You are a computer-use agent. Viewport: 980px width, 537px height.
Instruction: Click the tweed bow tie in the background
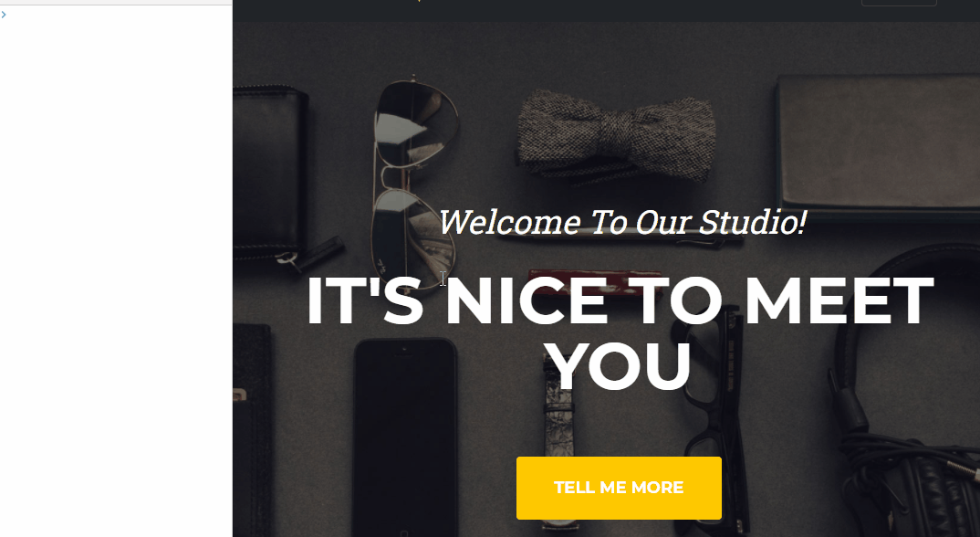click(616, 136)
